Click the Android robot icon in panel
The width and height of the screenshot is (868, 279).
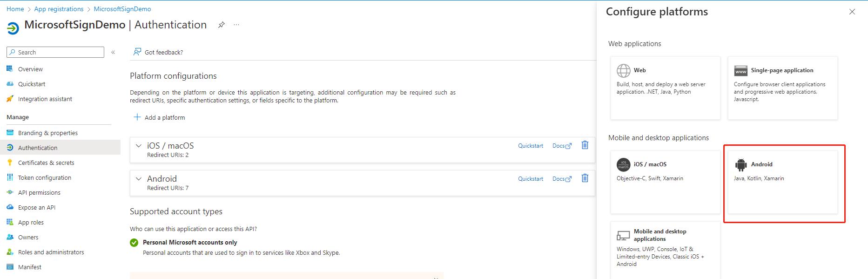[741, 164]
